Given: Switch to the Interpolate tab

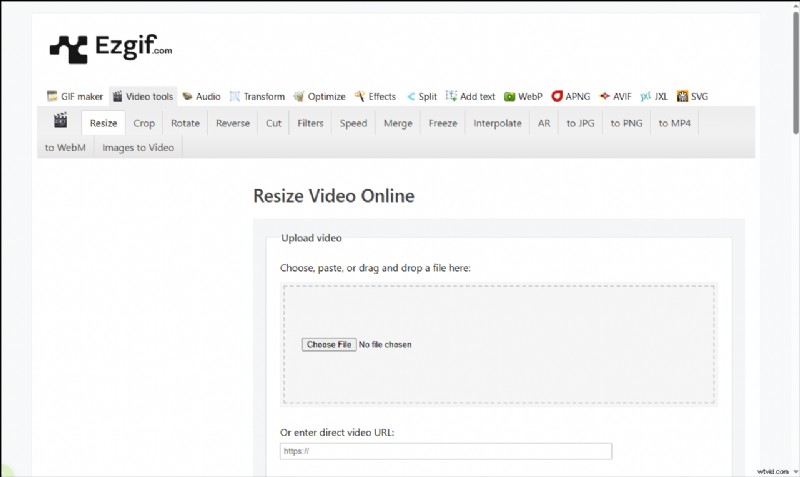Looking at the screenshot, I should pos(497,123).
